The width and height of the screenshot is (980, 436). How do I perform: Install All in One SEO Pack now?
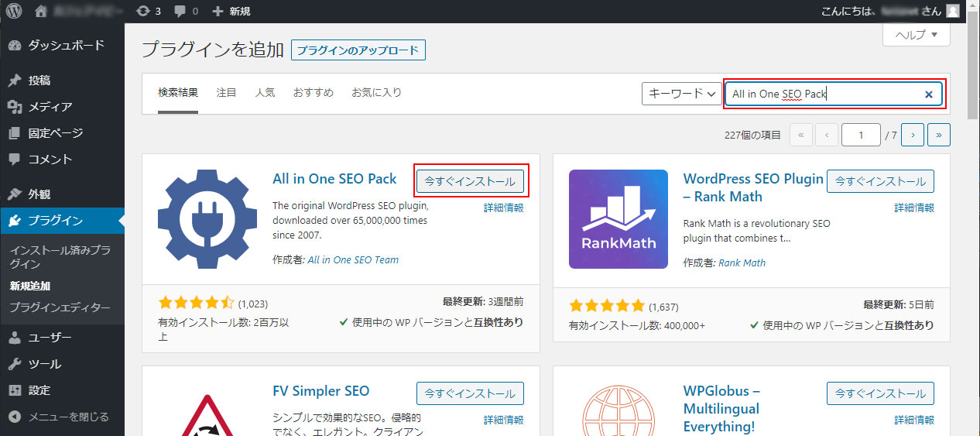(x=470, y=181)
